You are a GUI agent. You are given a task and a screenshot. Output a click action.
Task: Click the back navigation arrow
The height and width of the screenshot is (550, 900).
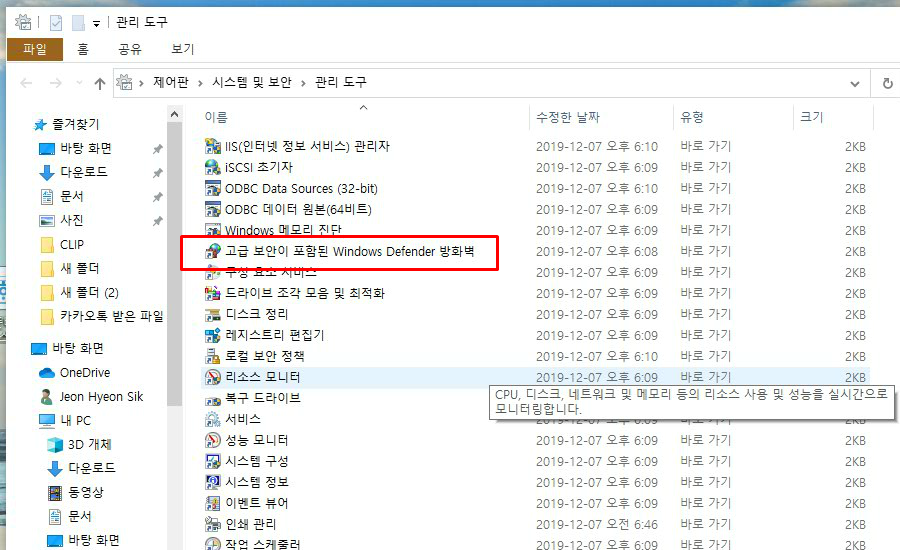(x=26, y=84)
